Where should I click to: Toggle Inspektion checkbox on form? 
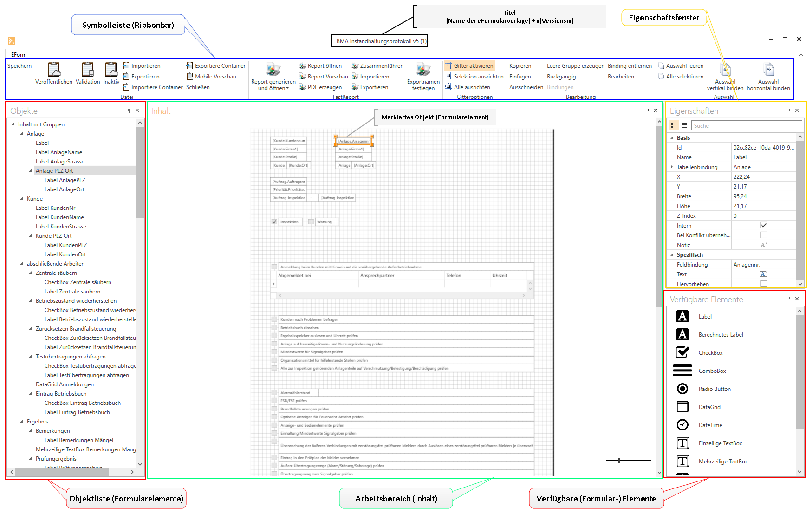pos(274,222)
